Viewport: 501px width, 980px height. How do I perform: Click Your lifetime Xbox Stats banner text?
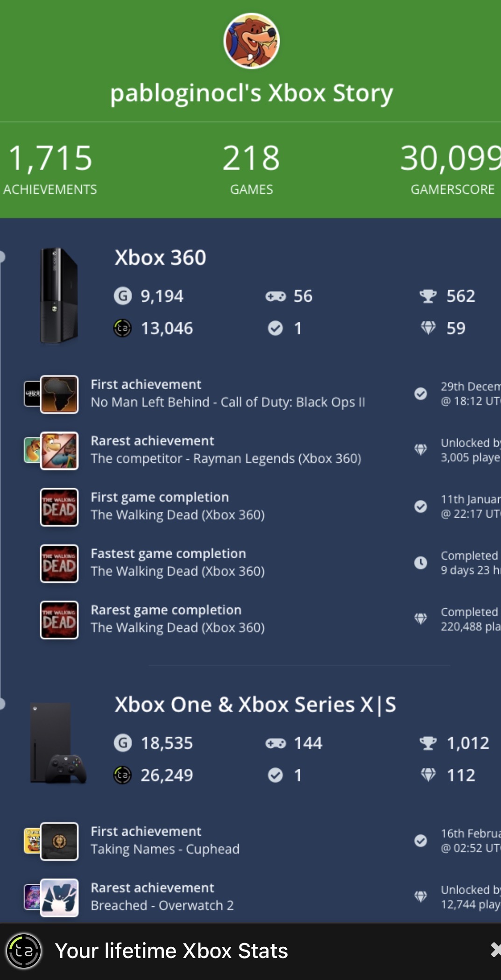pos(171,951)
